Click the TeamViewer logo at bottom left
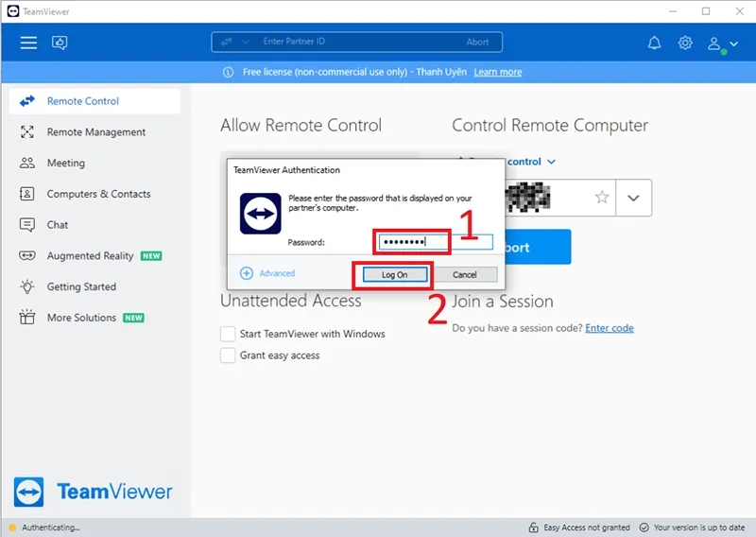 click(x=93, y=492)
